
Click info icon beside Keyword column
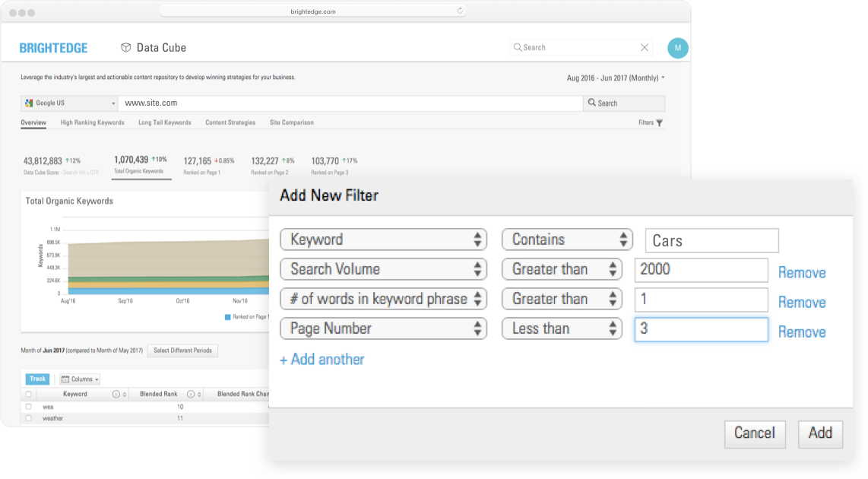(116, 394)
